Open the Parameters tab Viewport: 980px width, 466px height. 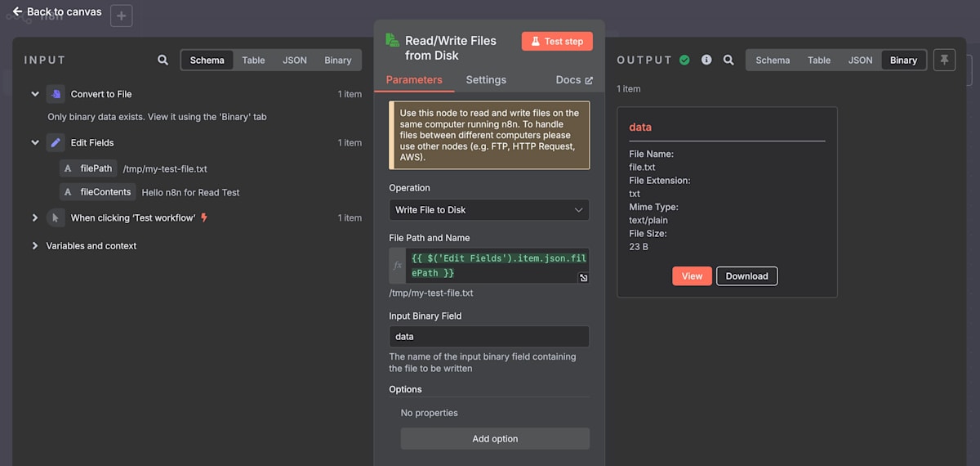pyautogui.click(x=414, y=80)
